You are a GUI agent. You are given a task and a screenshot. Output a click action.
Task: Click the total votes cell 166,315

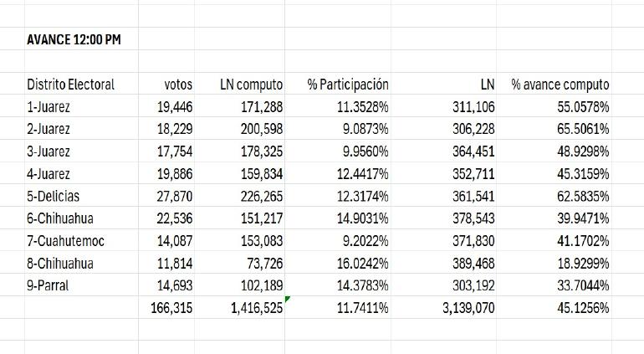click(x=171, y=308)
